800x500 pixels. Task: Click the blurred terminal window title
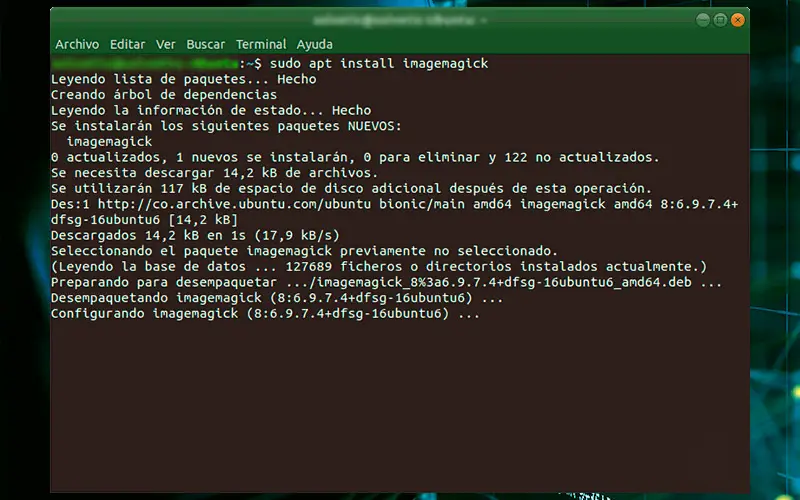pyautogui.click(x=399, y=20)
